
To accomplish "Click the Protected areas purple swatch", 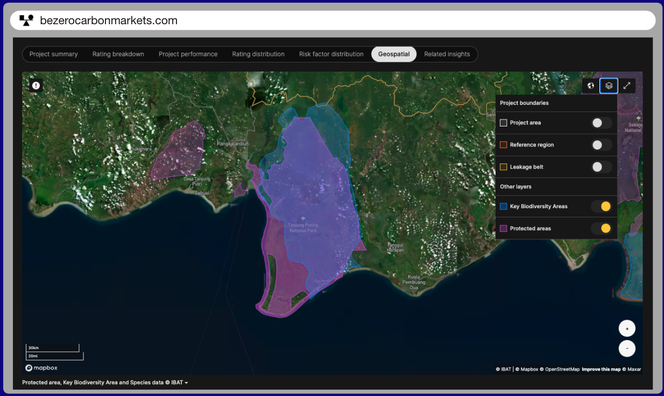I will point(503,228).
